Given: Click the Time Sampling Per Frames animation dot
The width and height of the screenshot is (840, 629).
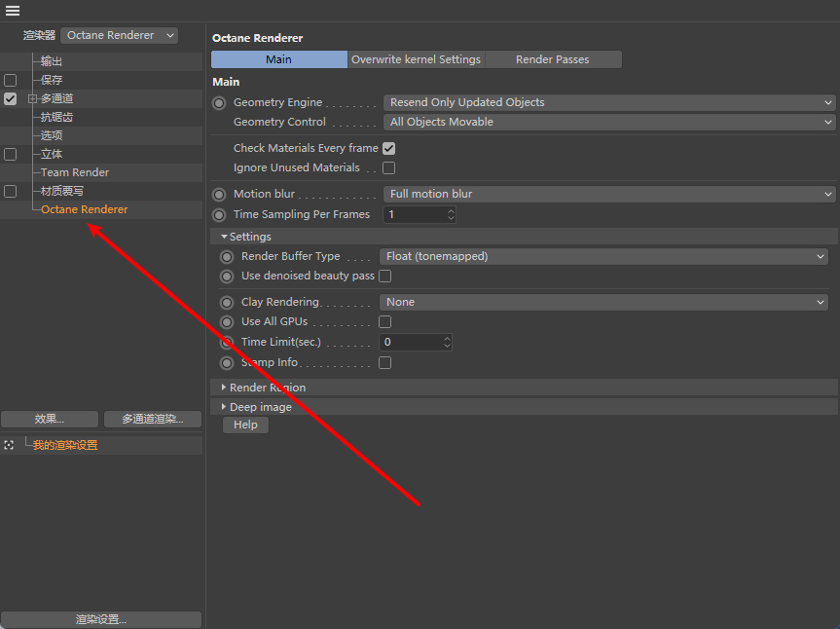Looking at the screenshot, I should [x=219, y=215].
